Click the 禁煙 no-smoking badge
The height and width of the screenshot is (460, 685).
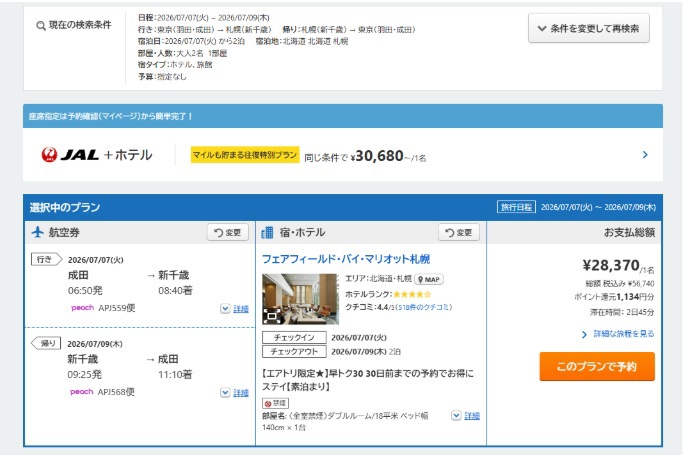[275, 403]
